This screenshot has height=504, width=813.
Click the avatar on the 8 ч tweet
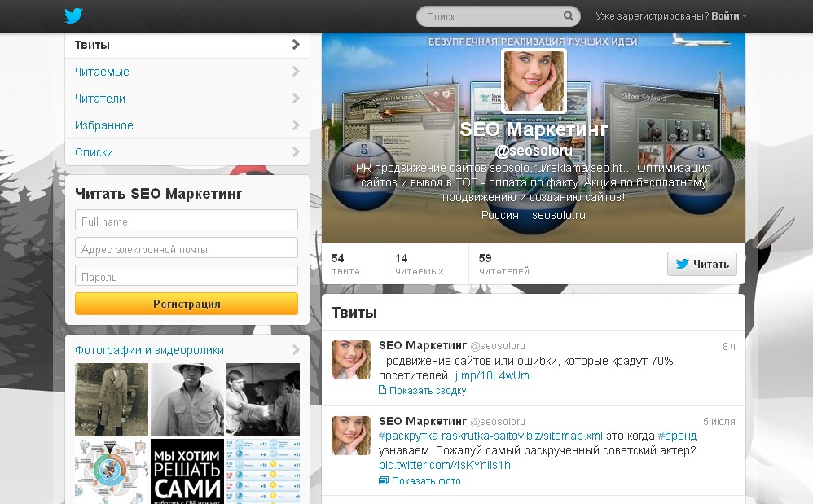[x=351, y=360]
